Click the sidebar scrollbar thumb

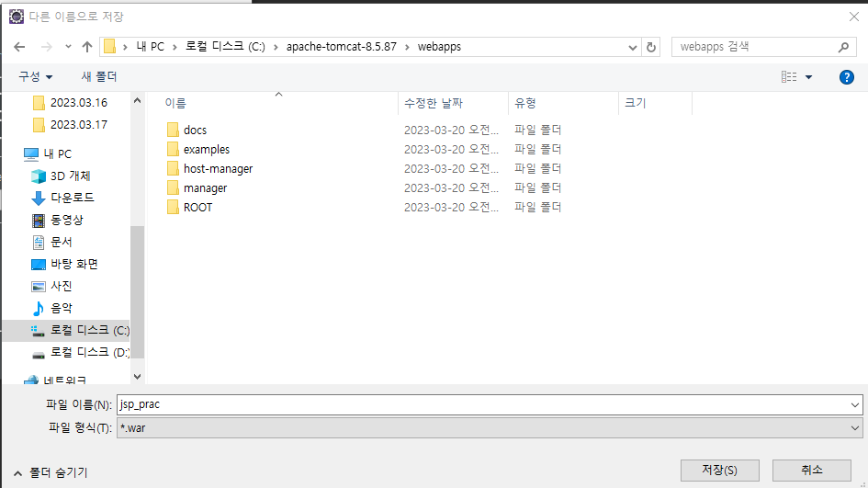(x=137, y=291)
